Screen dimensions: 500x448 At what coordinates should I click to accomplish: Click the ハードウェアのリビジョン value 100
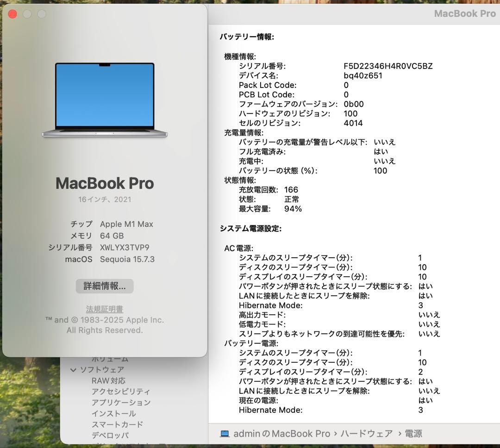(x=350, y=113)
